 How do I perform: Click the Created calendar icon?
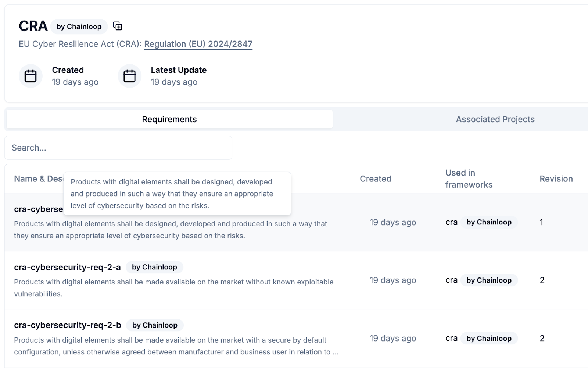[x=31, y=76]
